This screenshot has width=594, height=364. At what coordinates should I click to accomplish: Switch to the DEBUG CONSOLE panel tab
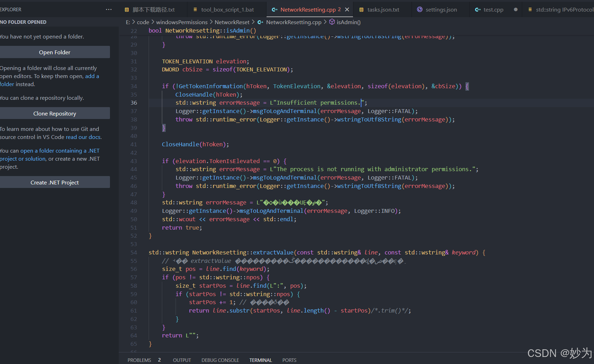coord(220,360)
